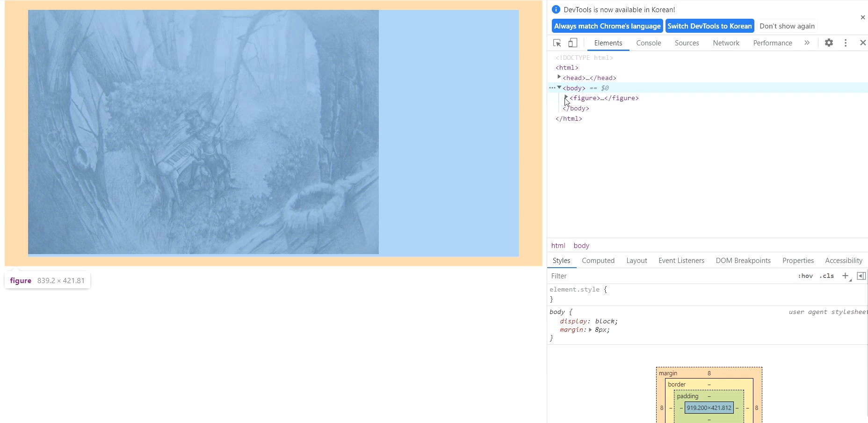The height and width of the screenshot is (423, 868).
Task: Switch to the Elements tab
Action: tap(608, 43)
